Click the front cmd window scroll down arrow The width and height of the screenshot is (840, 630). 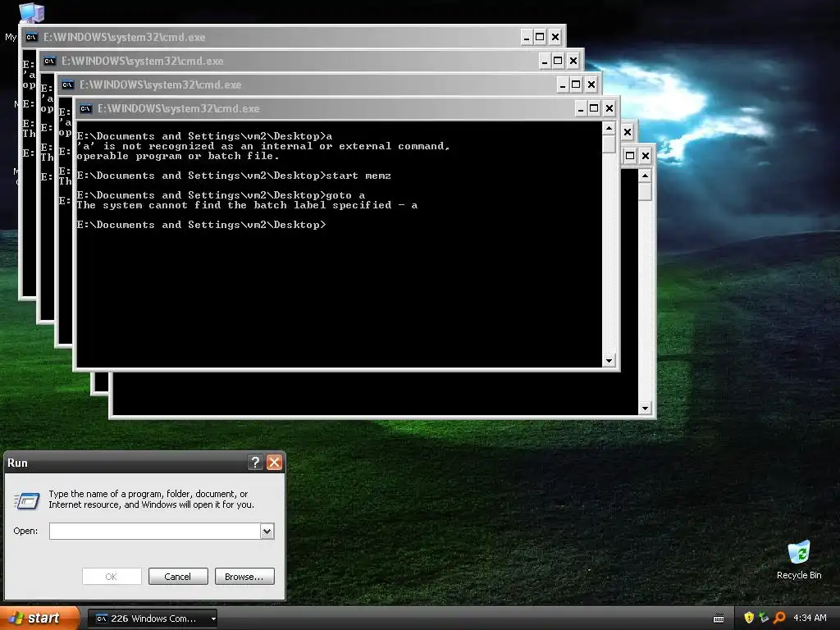pyautogui.click(x=609, y=361)
